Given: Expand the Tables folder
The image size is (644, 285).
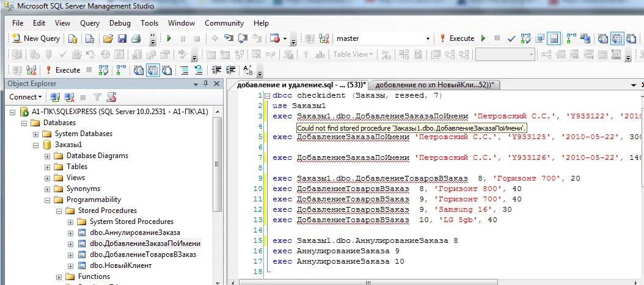Looking at the screenshot, I should [x=47, y=167].
